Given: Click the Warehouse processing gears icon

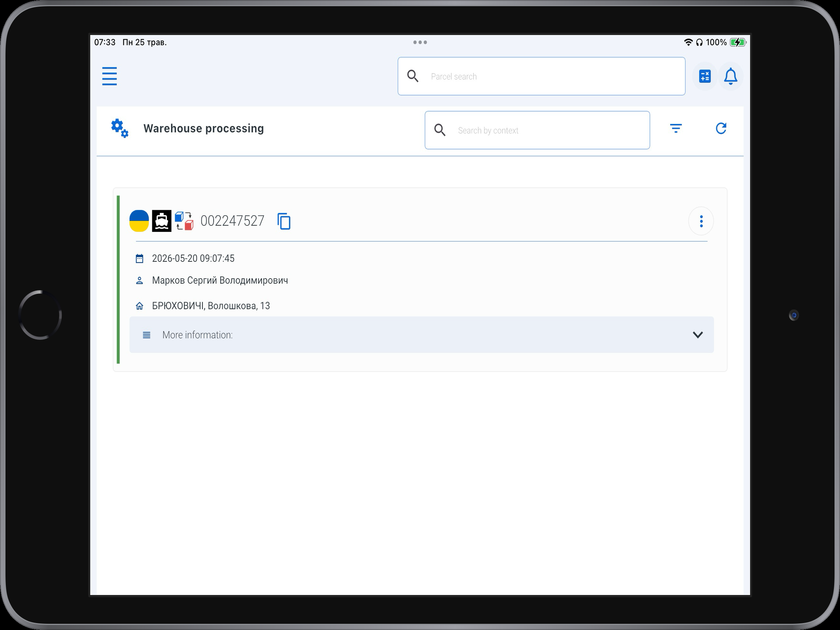Looking at the screenshot, I should click(120, 129).
